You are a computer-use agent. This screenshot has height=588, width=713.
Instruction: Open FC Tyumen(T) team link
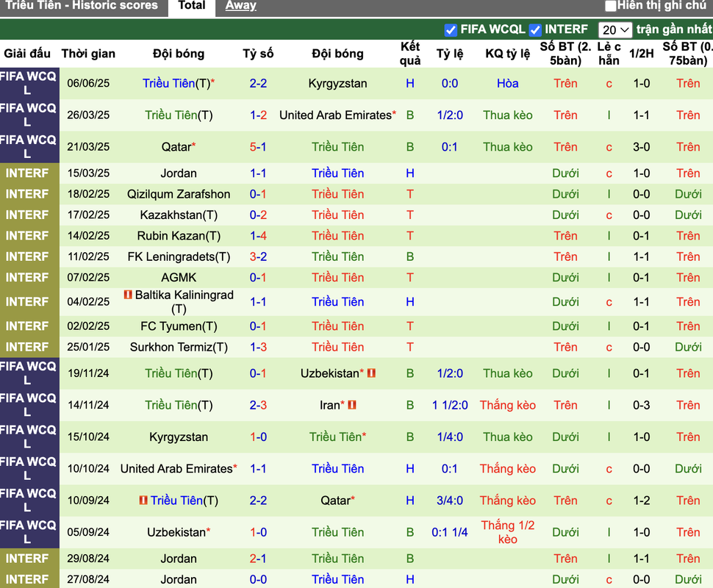pyautogui.click(x=179, y=326)
